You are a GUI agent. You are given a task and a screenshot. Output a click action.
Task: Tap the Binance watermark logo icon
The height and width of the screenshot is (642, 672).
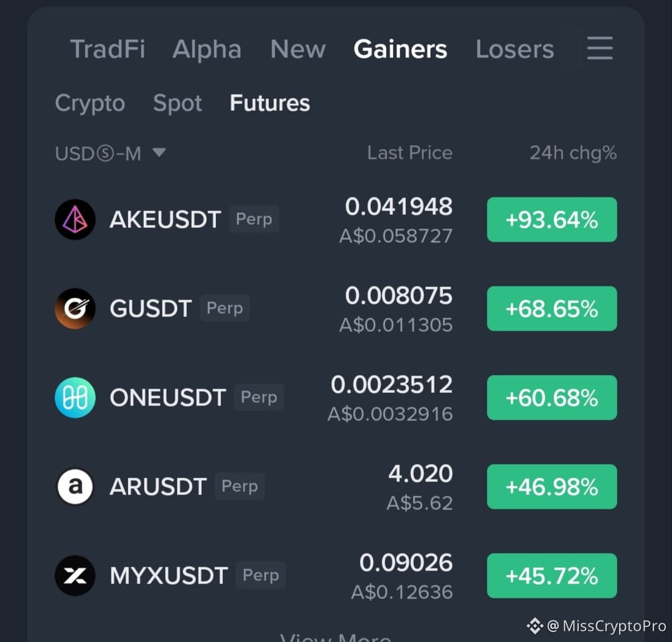click(x=534, y=626)
